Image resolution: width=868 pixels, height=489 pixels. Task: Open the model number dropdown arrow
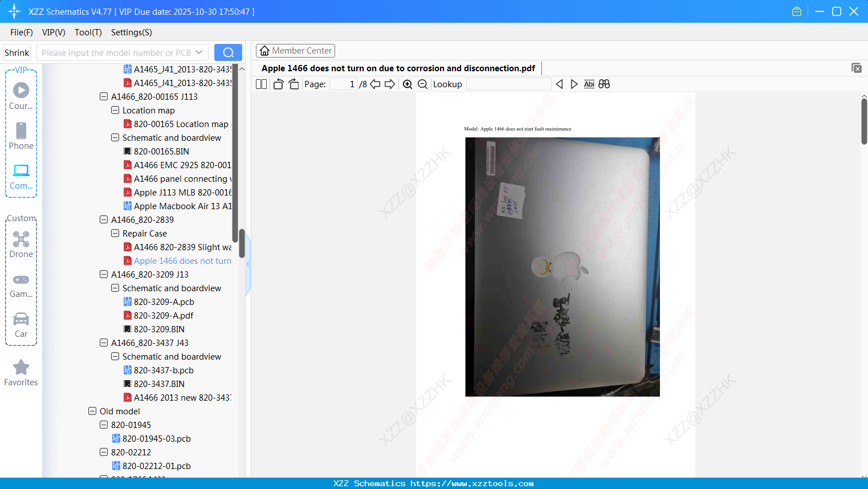pos(199,52)
